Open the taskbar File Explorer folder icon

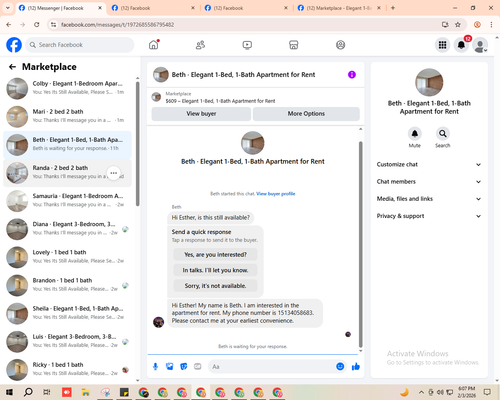tap(86, 392)
